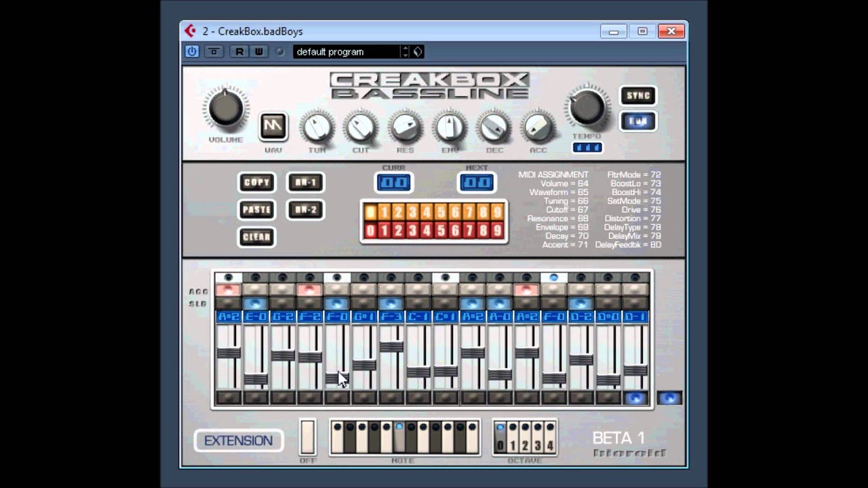Enable Write automation with the W button
This screenshot has width=868, height=488.
(x=258, y=52)
